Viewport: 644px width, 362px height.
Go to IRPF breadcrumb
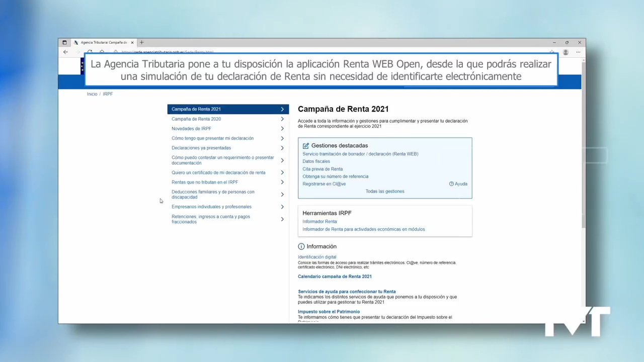[x=108, y=94]
